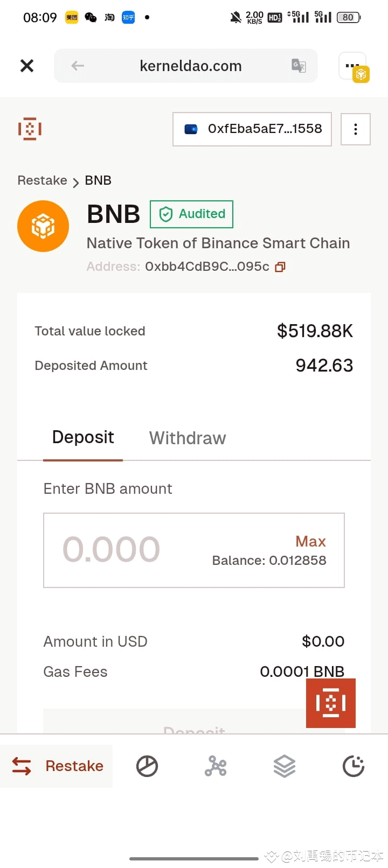Click the Max amount link
388x868 pixels.
[310, 541]
